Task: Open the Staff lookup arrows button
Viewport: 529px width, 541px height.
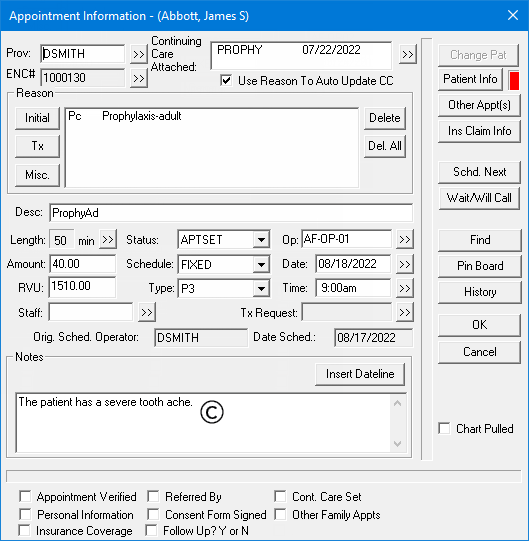Action: [x=147, y=312]
